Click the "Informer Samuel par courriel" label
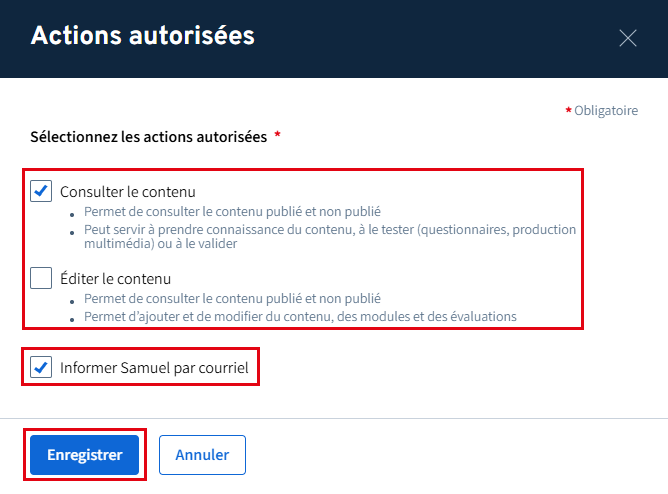 coord(154,368)
